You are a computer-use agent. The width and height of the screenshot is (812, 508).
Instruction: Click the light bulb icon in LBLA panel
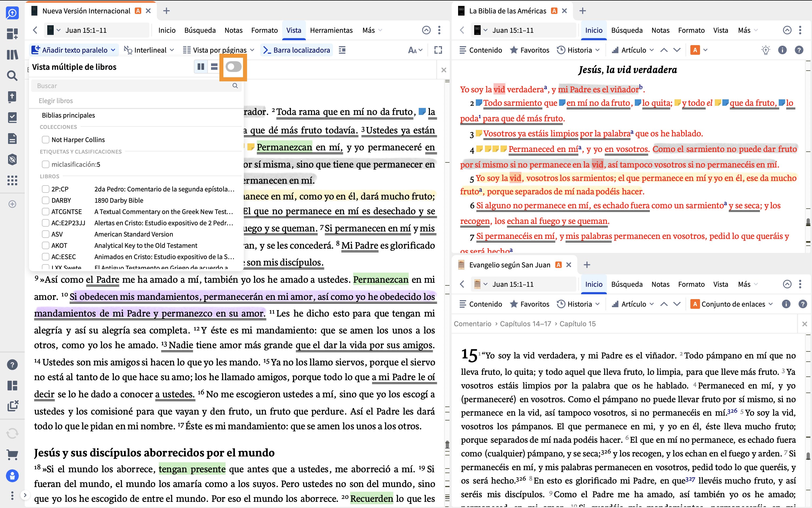click(x=765, y=50)
